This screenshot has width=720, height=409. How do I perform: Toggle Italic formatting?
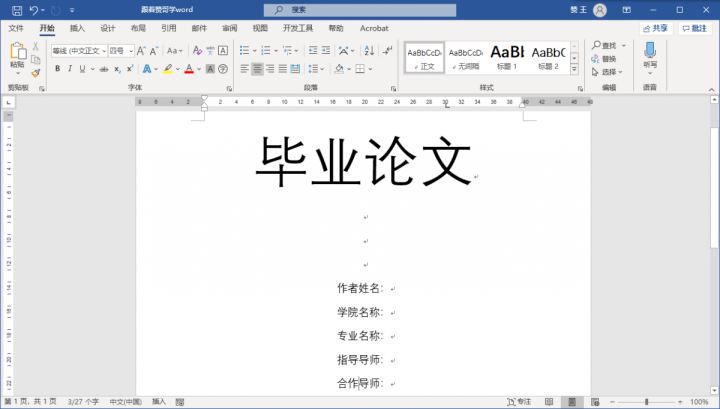(x=70, y=69)
